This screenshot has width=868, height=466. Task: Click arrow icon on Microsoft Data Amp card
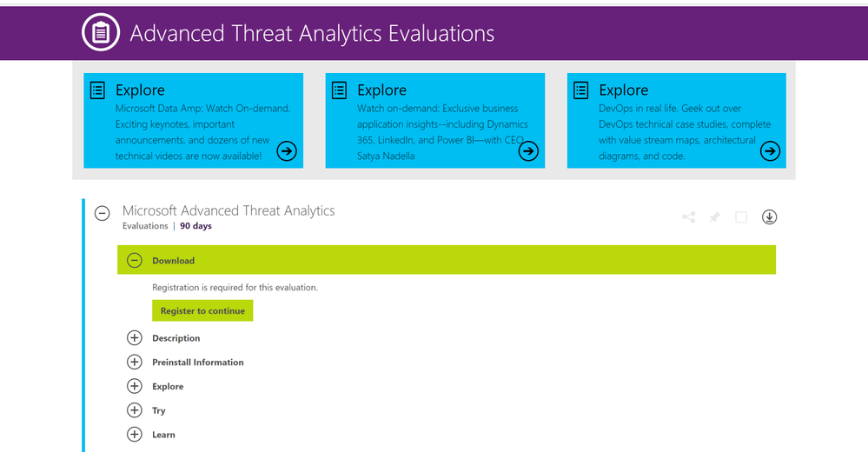pyautogui.click(x=287, y=150)
